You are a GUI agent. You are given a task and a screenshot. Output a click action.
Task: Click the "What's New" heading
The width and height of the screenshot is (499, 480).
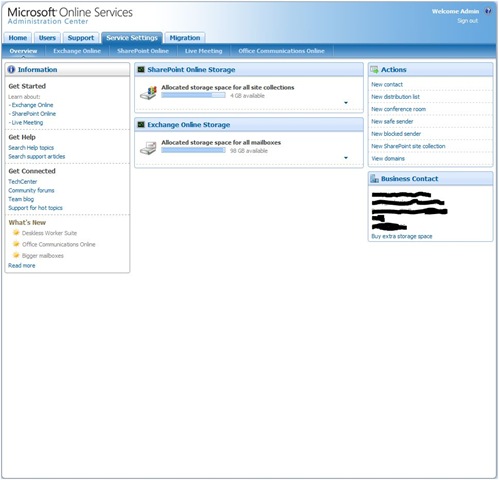(x=27, y=222)
